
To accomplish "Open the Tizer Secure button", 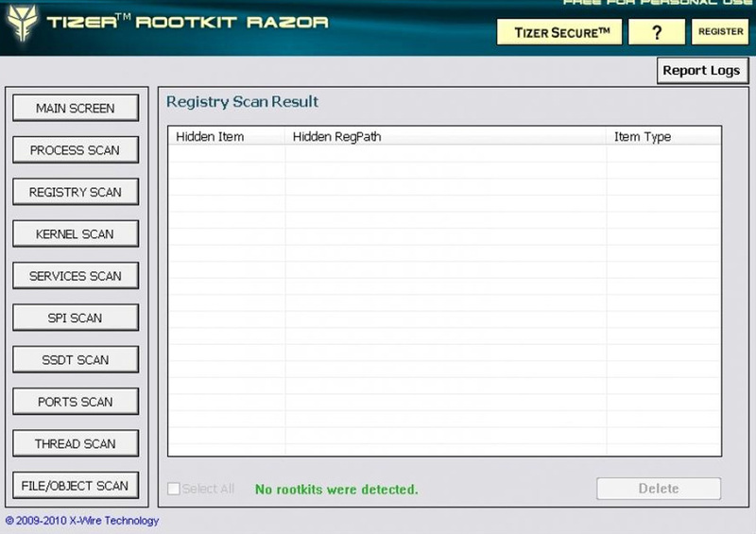I will (x=559, y=32).
